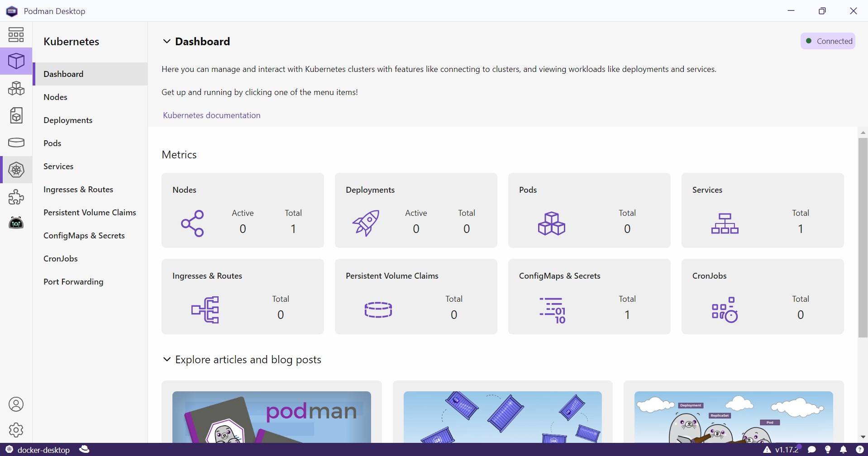This screenshot has width=868, height=456.
Task: Click the Connected status badge
Action: pos(828,41)
